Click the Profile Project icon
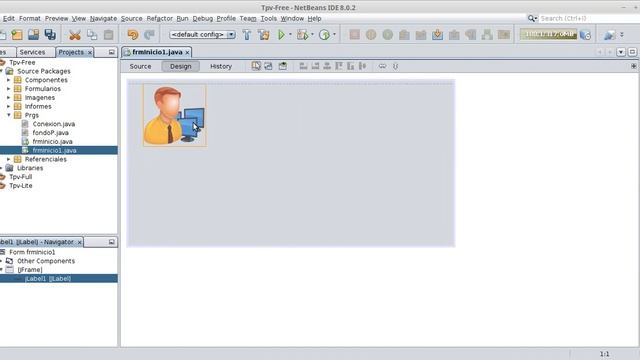The height and width of the screenshot is (360, 640). [x=324, y=35]
